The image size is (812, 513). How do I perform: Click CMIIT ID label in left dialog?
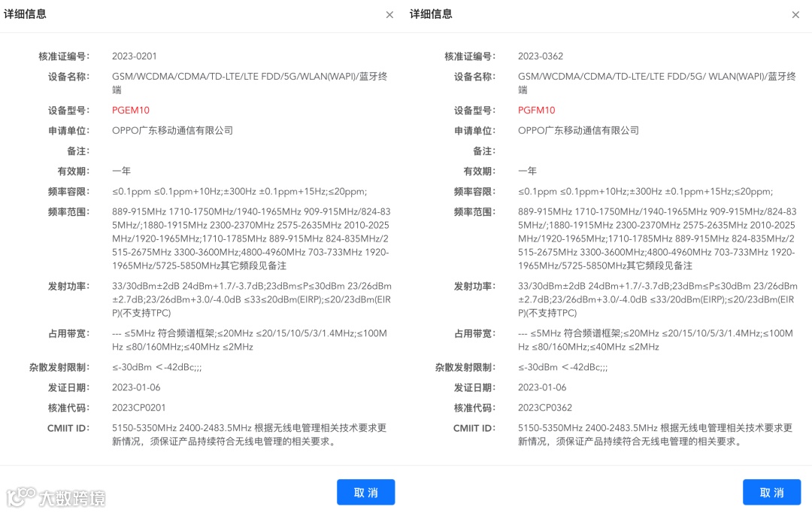pos(68,428)
